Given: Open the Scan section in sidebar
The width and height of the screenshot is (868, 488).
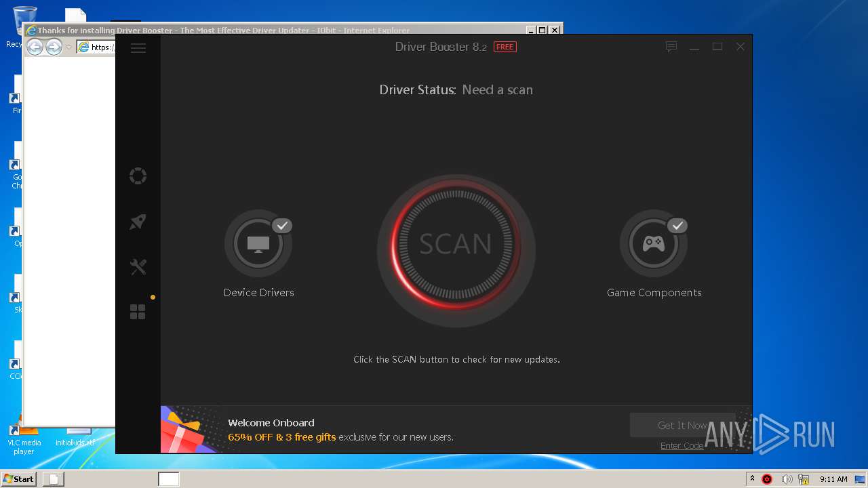Looking at the screenshot, I should [138, 176].
